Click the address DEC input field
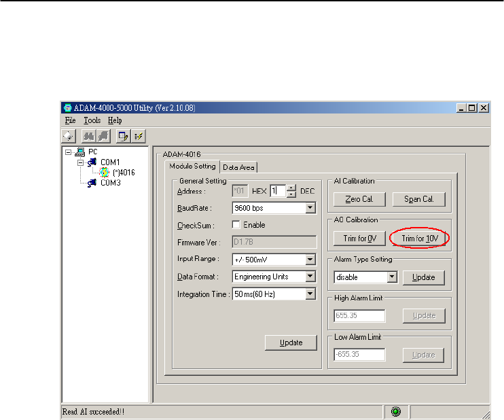The height and width of the screenshot is (420, 504). (x=277, y=192)
